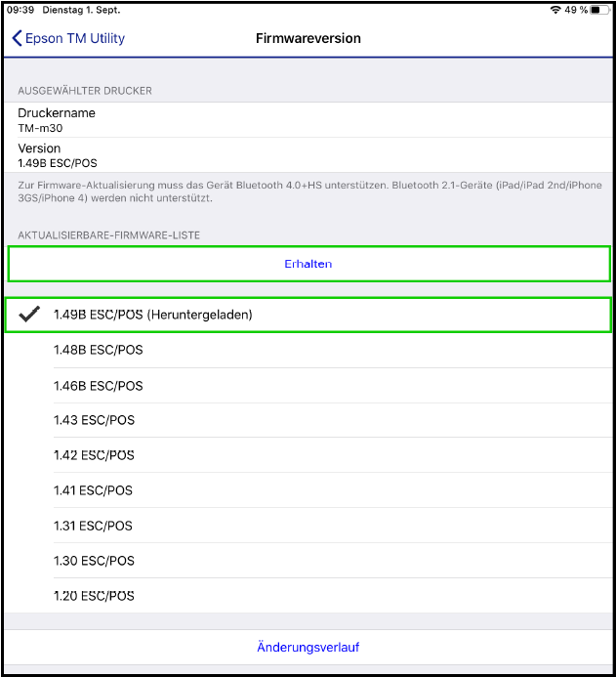
Task: Pick firmware 1.41 ESC/POS from list
Action: pos(308,490)
